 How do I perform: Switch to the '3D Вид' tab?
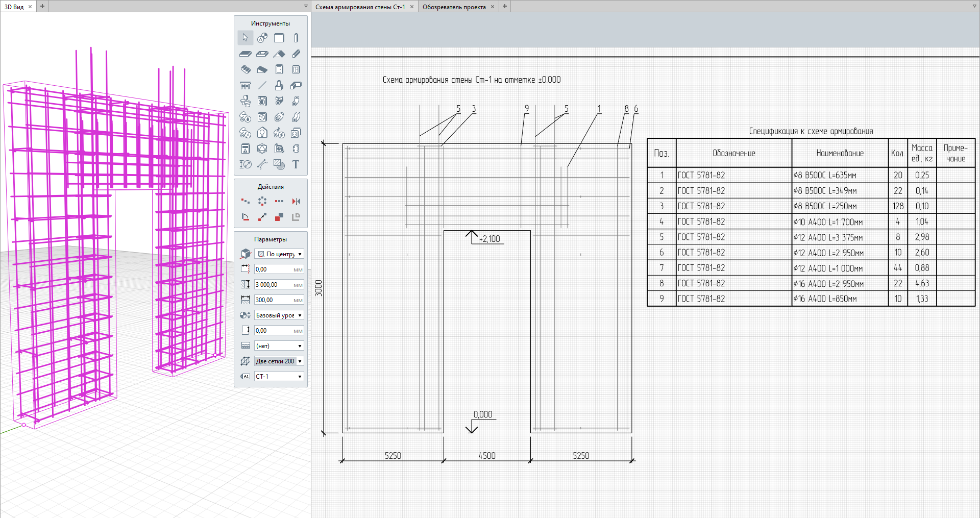(x=14, y=7)
